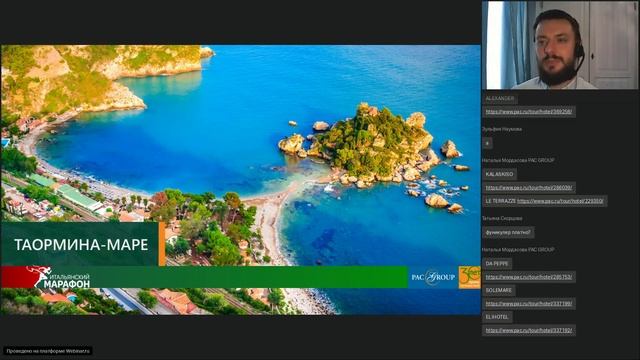The width and height of the screenshot is (640, 360).
Task: Open the link next to LE TERRAZZE
Action: click(560, 201)
